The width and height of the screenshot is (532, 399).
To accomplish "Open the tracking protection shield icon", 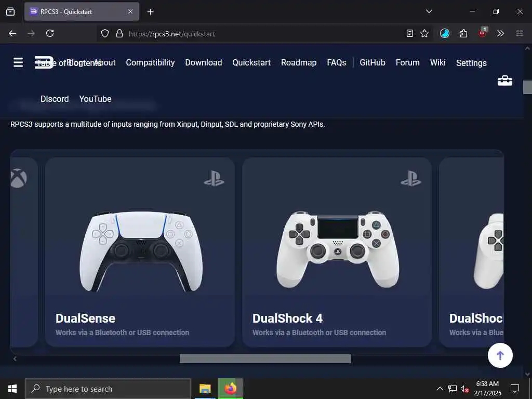I will pos(105,33).
